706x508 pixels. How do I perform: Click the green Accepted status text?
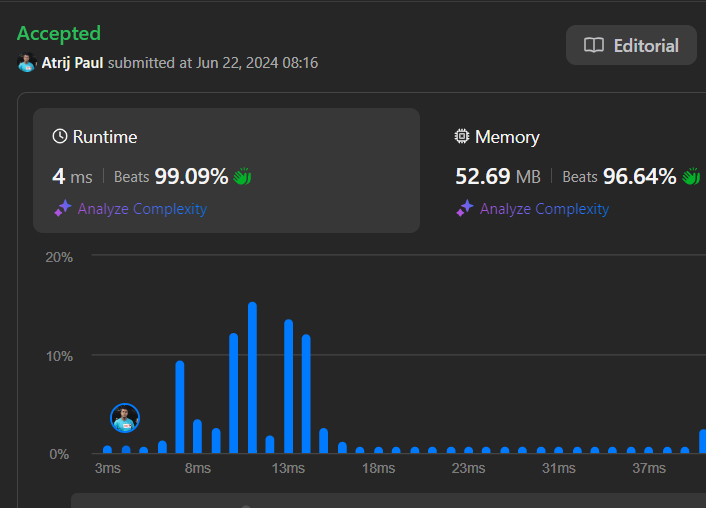tap(59, 33)
